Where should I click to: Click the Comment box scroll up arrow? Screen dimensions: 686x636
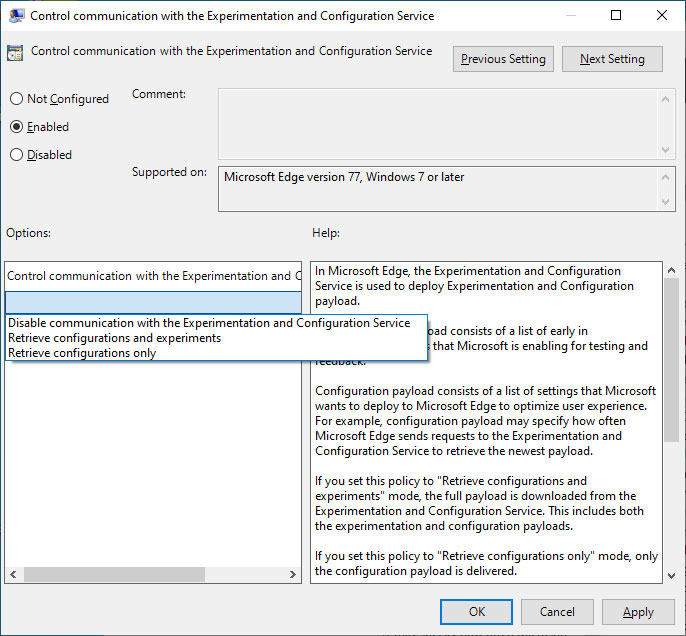(665, 99)
